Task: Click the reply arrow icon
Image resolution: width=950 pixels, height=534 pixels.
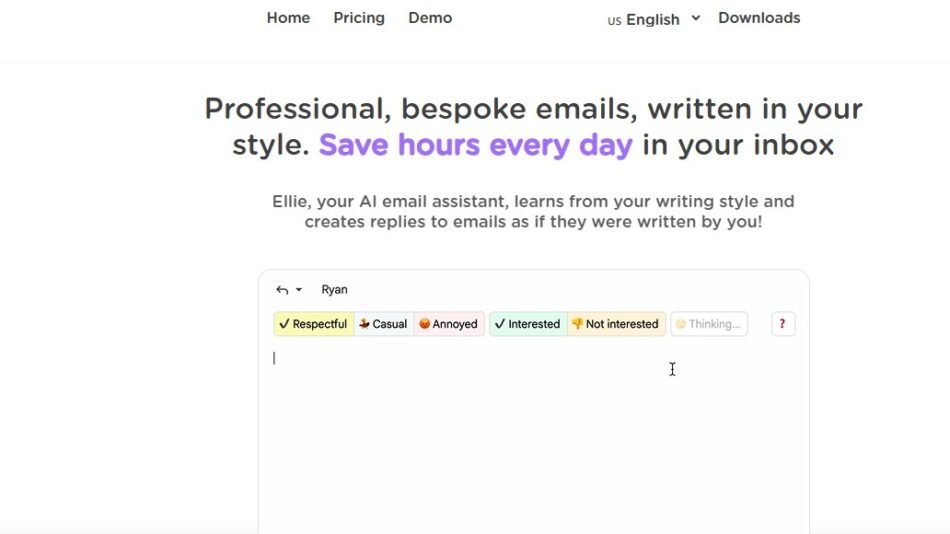Action: 282,290
